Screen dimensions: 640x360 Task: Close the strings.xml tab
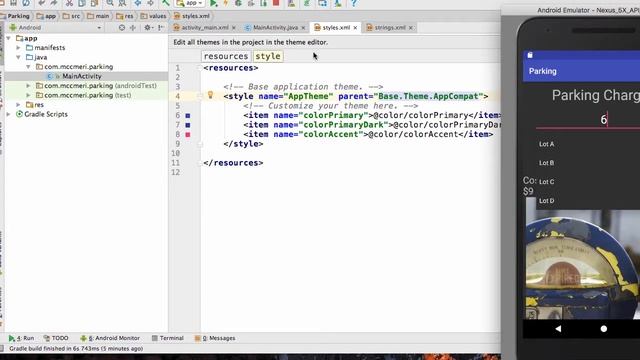411,28
